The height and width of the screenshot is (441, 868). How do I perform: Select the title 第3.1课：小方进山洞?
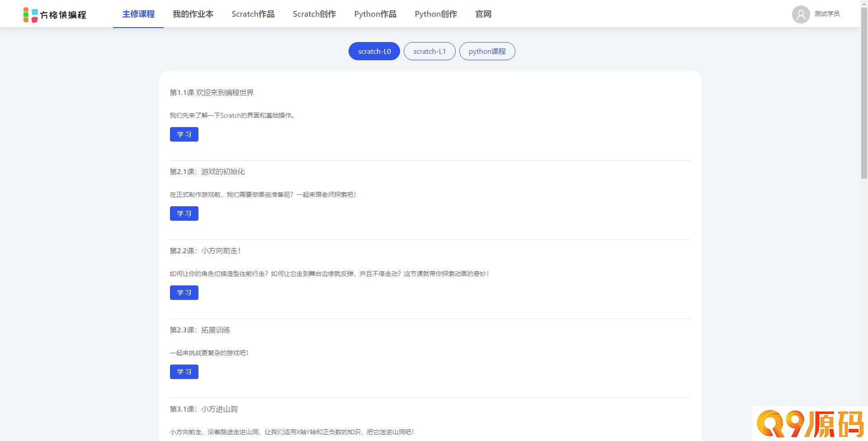(203, 409)
